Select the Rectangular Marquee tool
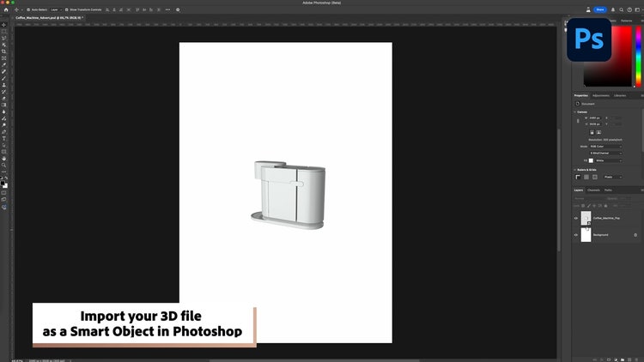 pyautogui.click(x=4, y=32)
